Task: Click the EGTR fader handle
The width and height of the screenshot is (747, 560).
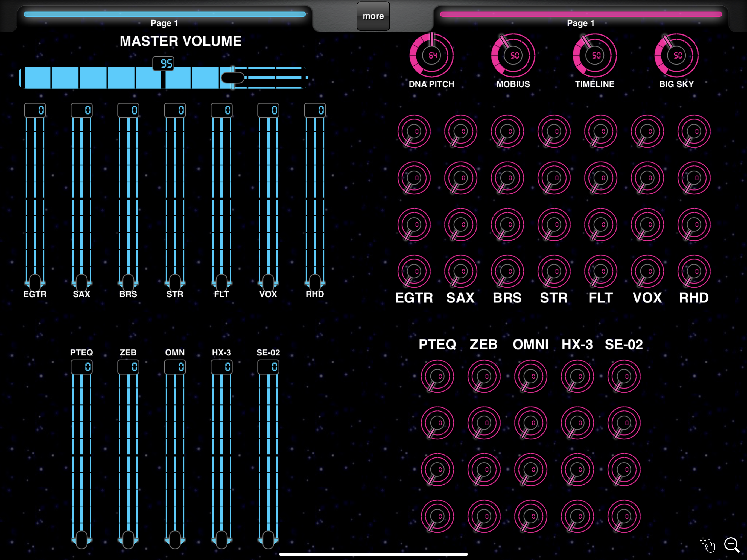Action: 35,282
